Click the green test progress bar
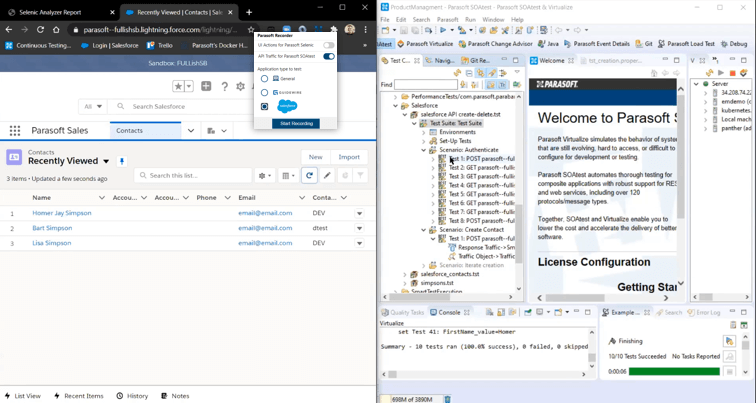756x403 pixels. click(674, 371)
